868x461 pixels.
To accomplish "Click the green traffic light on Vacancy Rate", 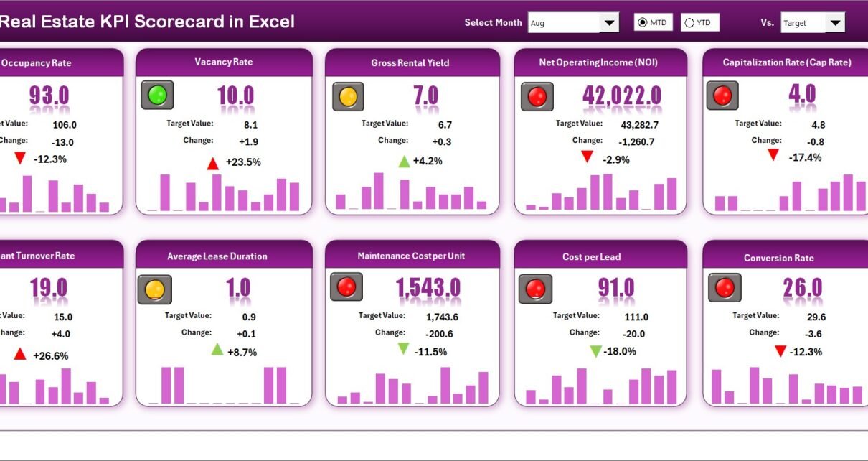I will click(x=157, y=95).
